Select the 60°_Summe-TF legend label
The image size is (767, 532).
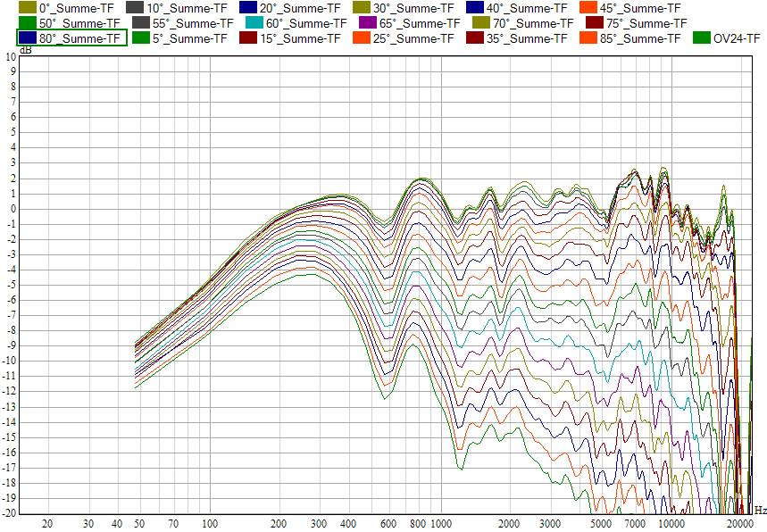306,23
